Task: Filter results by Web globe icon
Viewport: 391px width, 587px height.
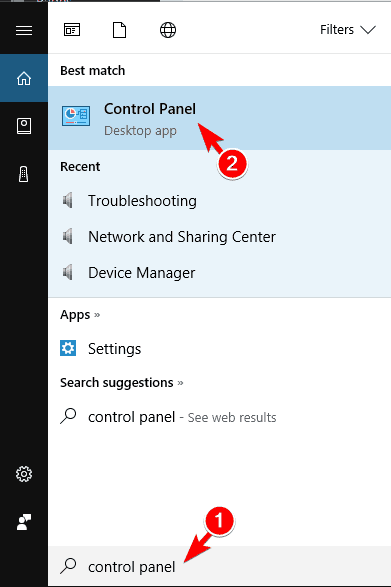Action: pyautogui.click(x=168, y=30)
